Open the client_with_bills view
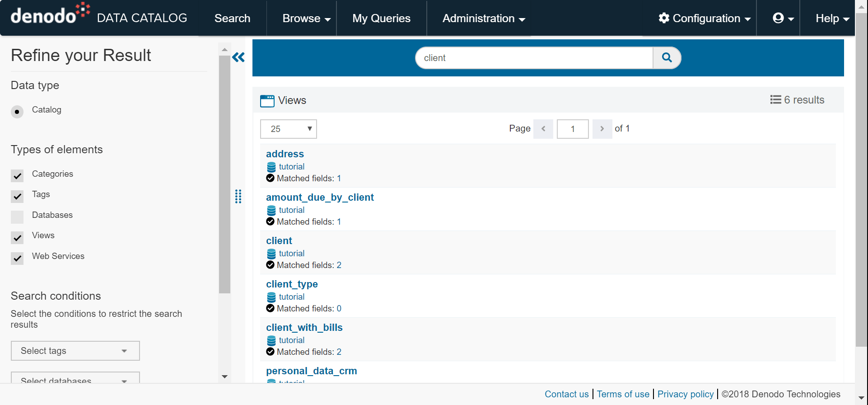868x405 pixels. (304, 327)
